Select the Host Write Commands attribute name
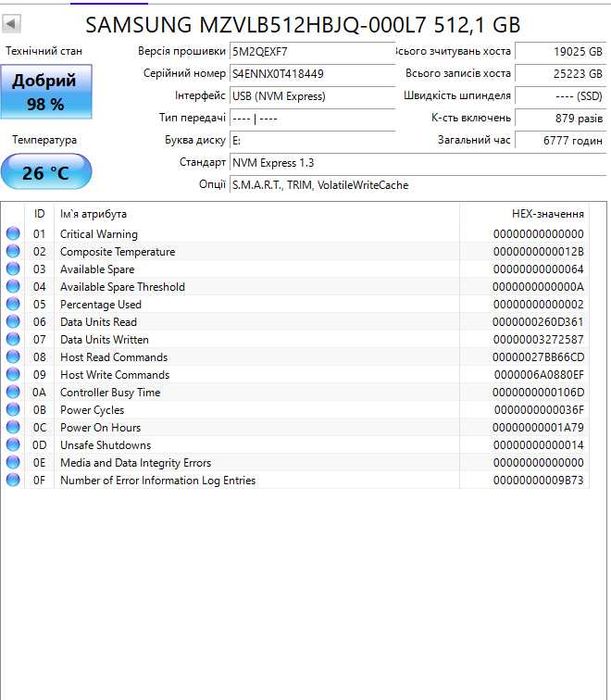 [x=115, y=375]
